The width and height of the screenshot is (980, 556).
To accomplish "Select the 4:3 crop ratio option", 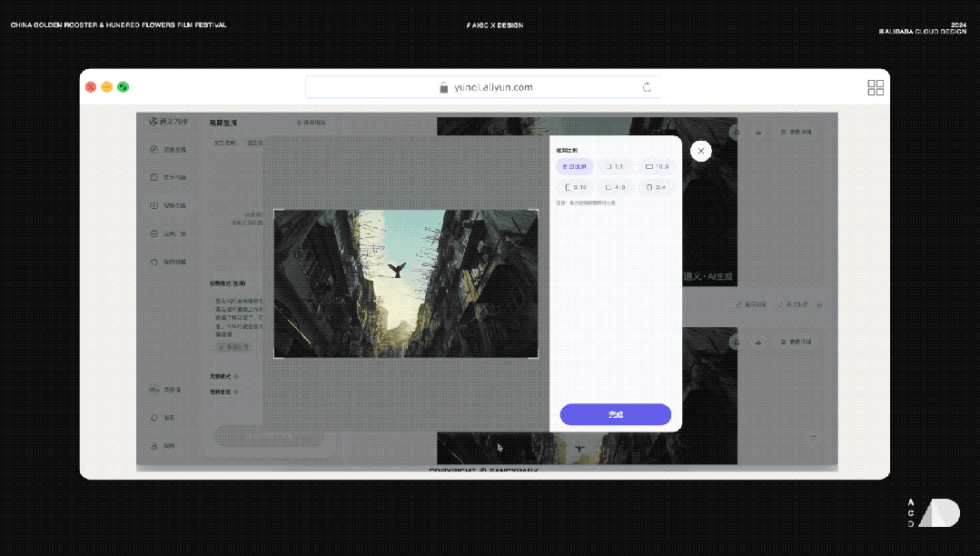I will pos(614,187).
